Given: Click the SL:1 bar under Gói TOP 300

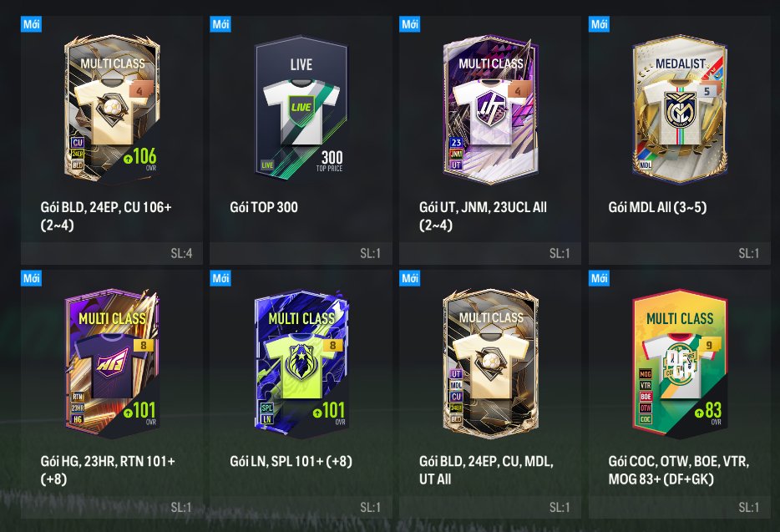Looking at the screenshot, I should (x=301, y=253).
